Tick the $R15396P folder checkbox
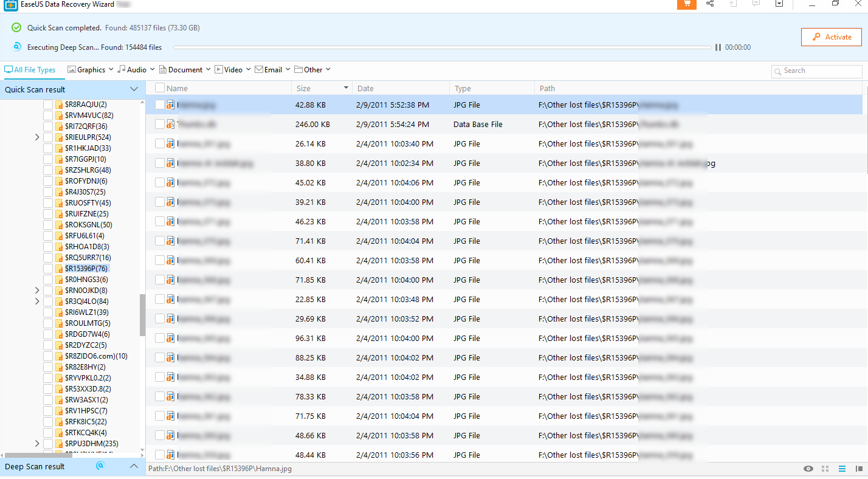Image resolution: width=868 pixels, height=479 pixels. pos(48,268)
